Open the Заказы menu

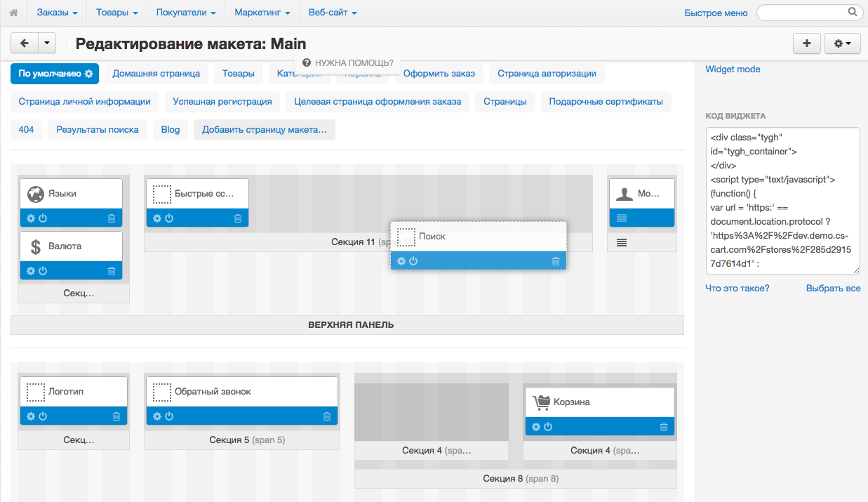click(57, 13)
